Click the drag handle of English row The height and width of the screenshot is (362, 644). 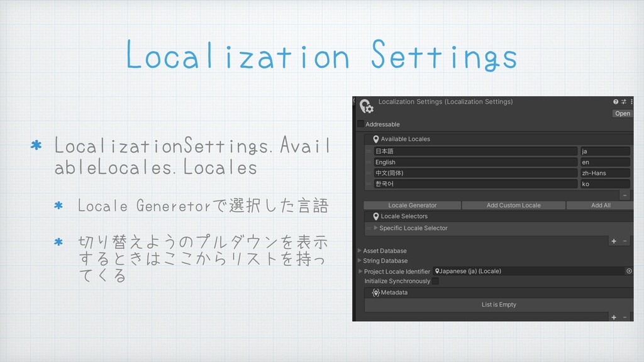point(369,162)
